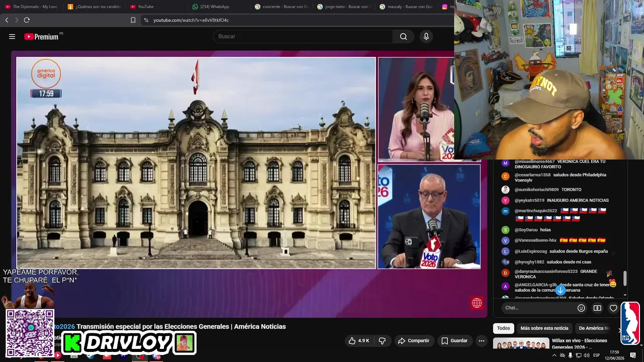The height and width of the screenshot is (362, 644).
Task: Go to YouTube Premium home logo
Action: (42, 36)
